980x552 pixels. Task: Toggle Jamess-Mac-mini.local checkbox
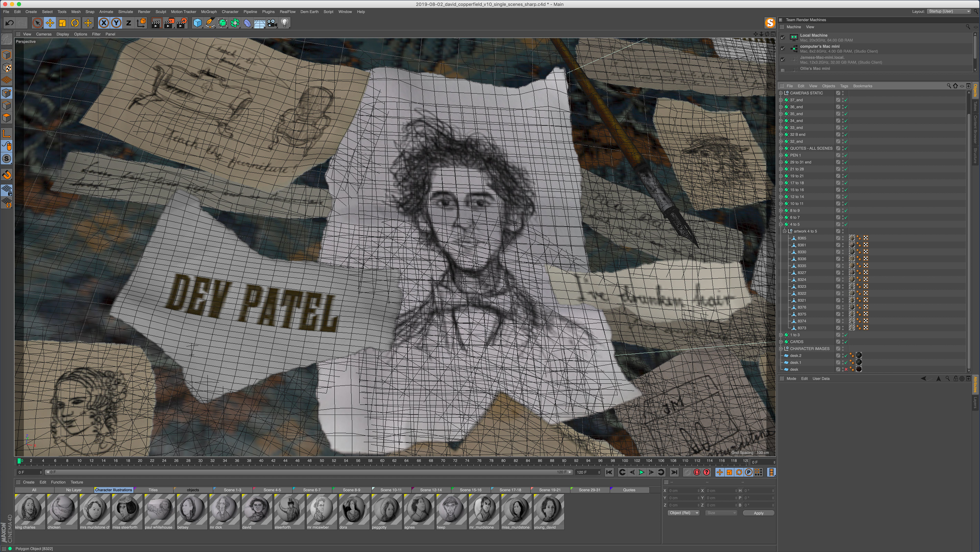coord(782,59)
